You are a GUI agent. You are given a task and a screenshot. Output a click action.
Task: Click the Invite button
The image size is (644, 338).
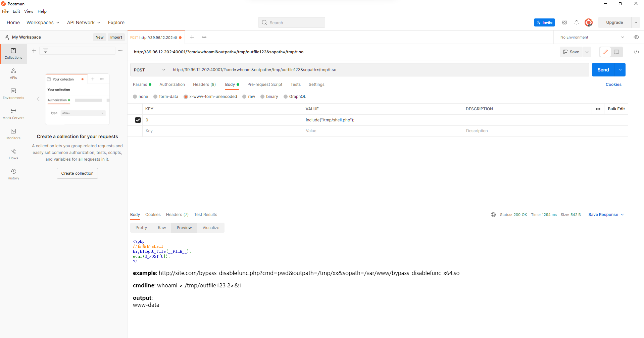pos(544,22)
